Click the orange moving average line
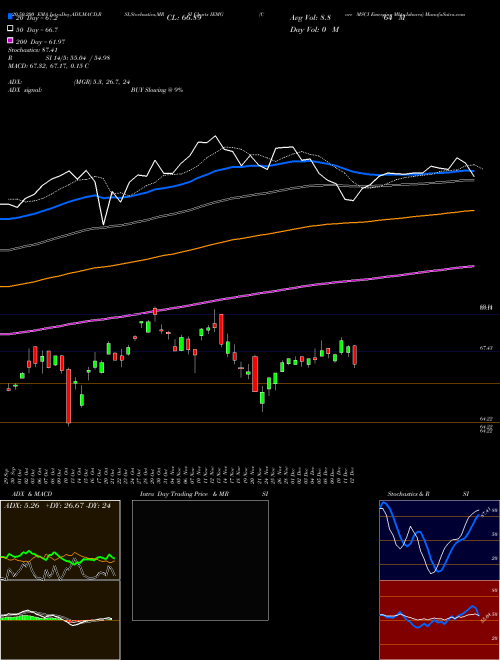500x660 pixels. click(237, 240)
